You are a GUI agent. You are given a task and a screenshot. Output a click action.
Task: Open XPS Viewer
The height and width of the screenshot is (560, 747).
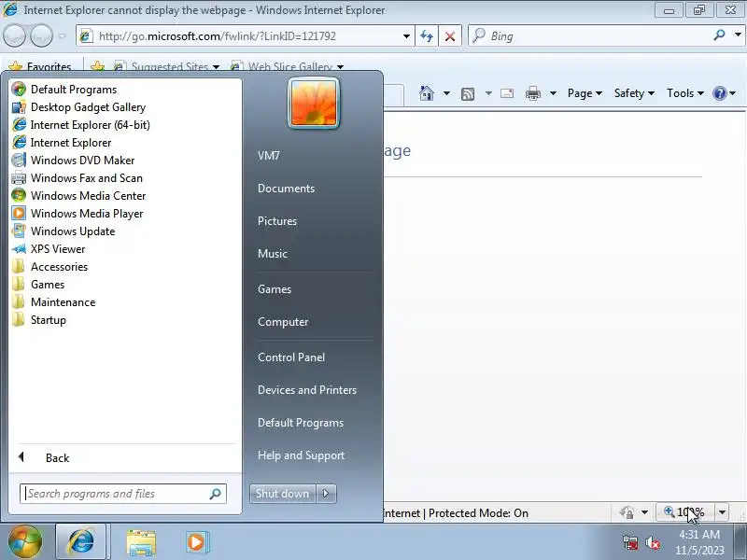(x=58, y=249)
